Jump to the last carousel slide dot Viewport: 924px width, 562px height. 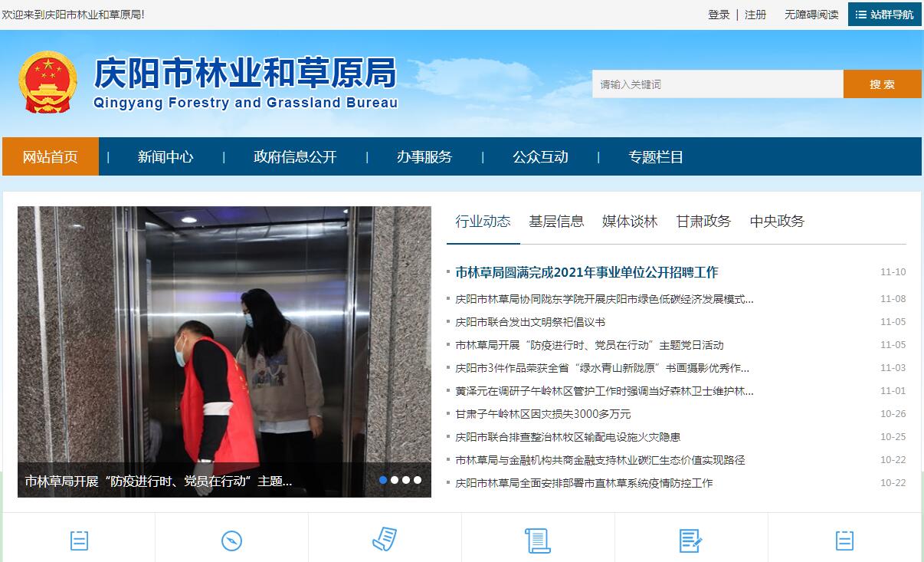click(418, 480)
